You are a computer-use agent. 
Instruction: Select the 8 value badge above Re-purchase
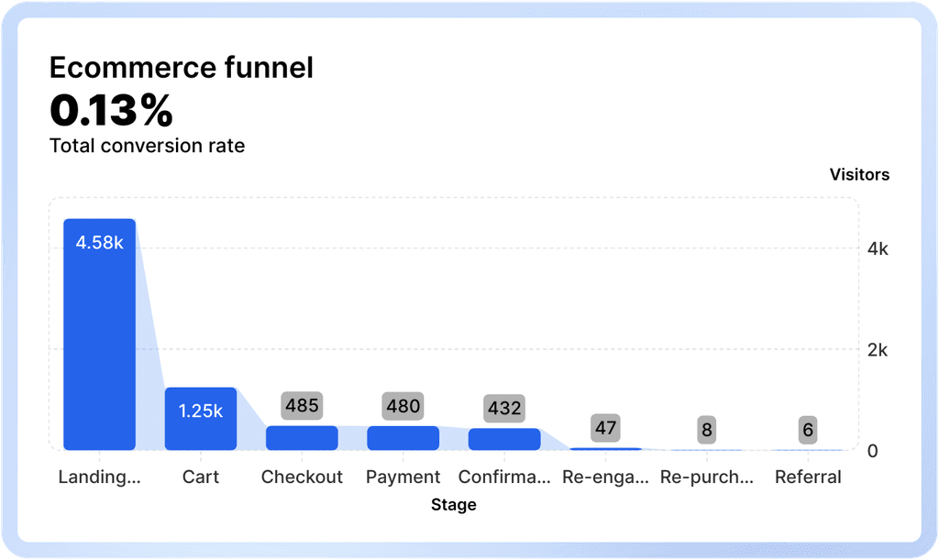click(x=706, y=430)
